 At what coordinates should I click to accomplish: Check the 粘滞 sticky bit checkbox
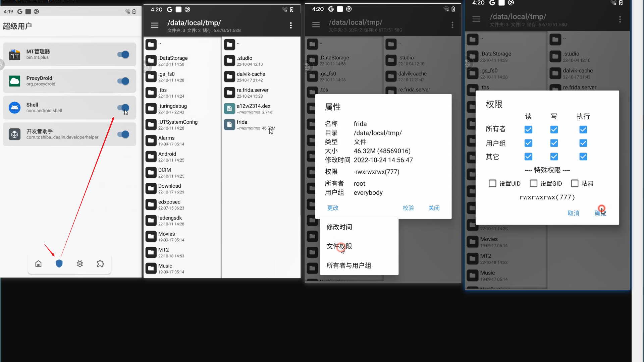pyautogui.click(x=575, y=183)
